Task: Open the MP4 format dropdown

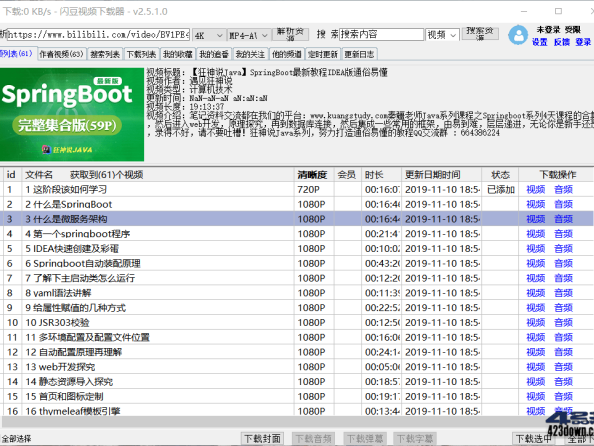Action: (249, 35)
